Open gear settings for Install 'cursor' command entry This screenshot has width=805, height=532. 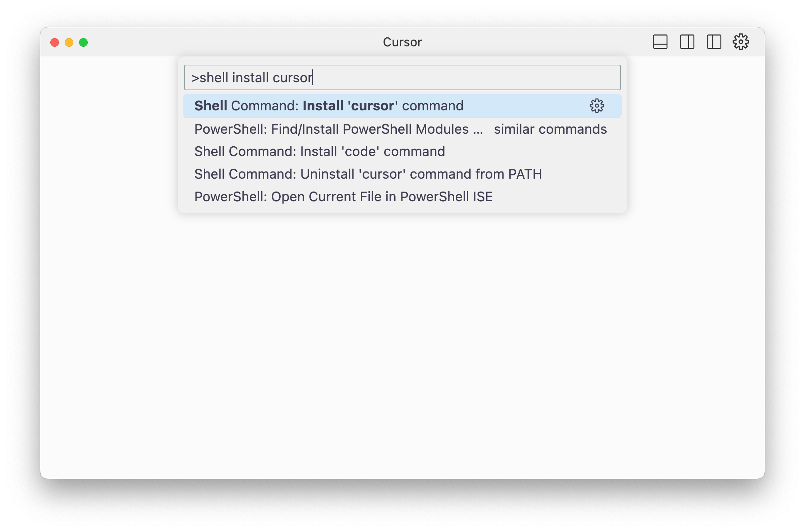pyautogui.click(x=597, y=106)
